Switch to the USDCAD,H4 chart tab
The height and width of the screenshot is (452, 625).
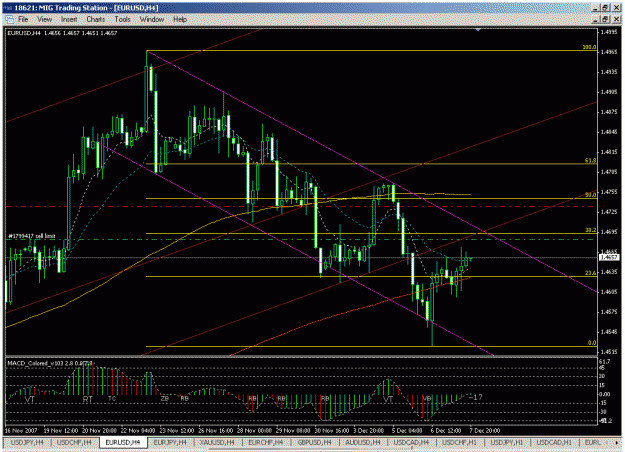tap(411, 442)
